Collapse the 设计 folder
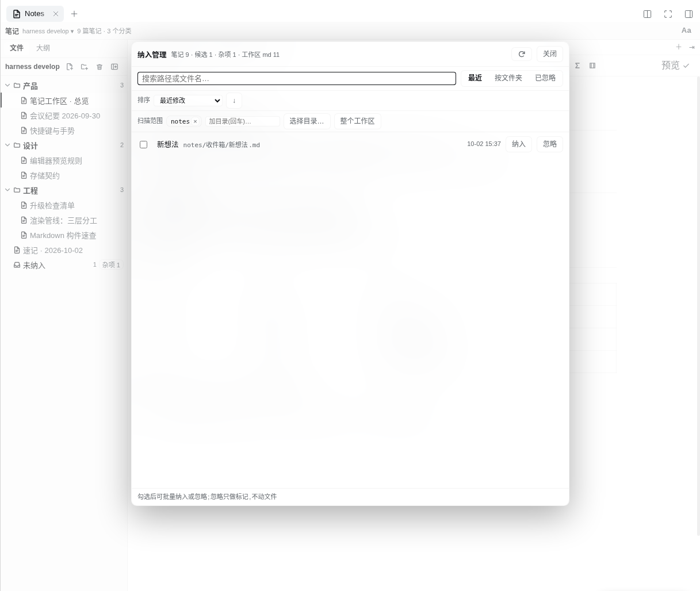Viewport: 700px width, 591px height. (8, 145)
